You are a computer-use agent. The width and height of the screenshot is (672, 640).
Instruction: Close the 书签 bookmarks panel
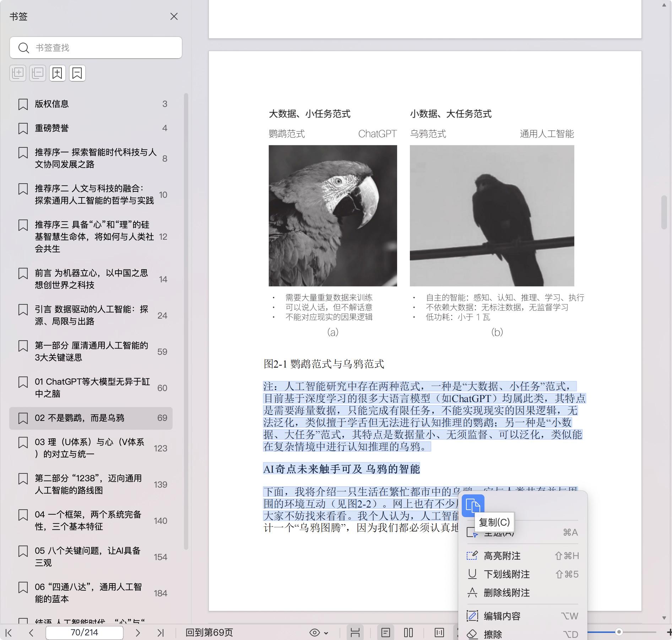[x=174, y=17]
